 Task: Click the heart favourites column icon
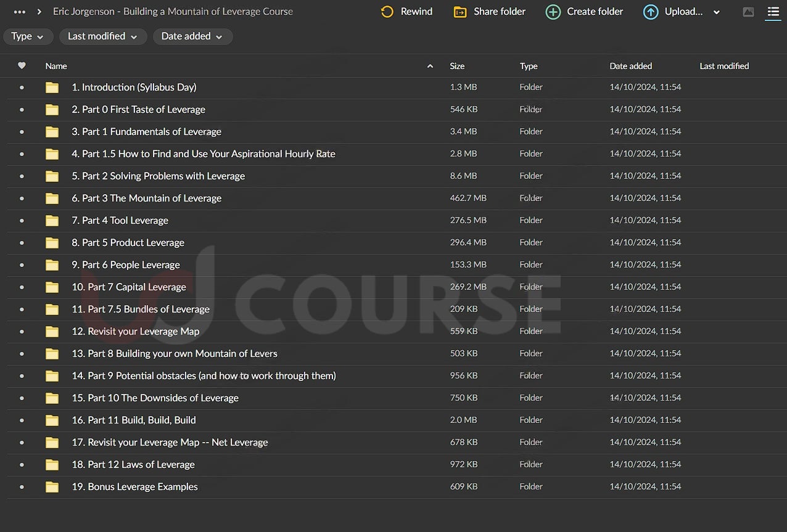(x=22, y=66)
